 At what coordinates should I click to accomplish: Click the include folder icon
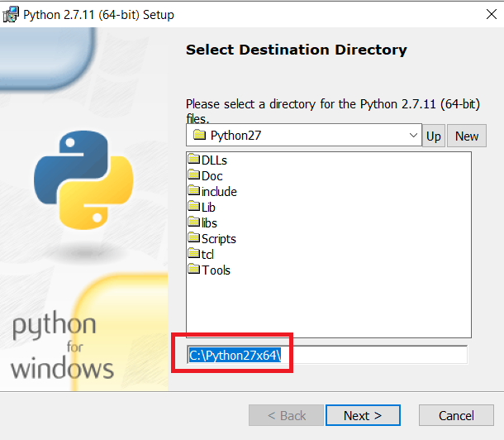coord(194,190)
